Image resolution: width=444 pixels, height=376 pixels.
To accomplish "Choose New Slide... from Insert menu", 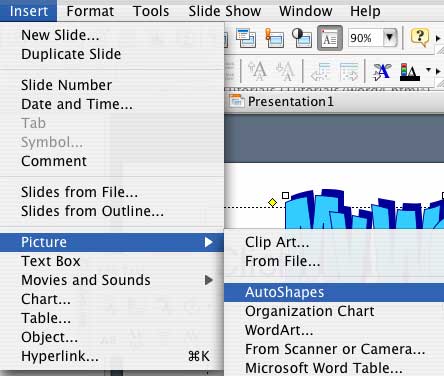I will click(x=112, y=35).
